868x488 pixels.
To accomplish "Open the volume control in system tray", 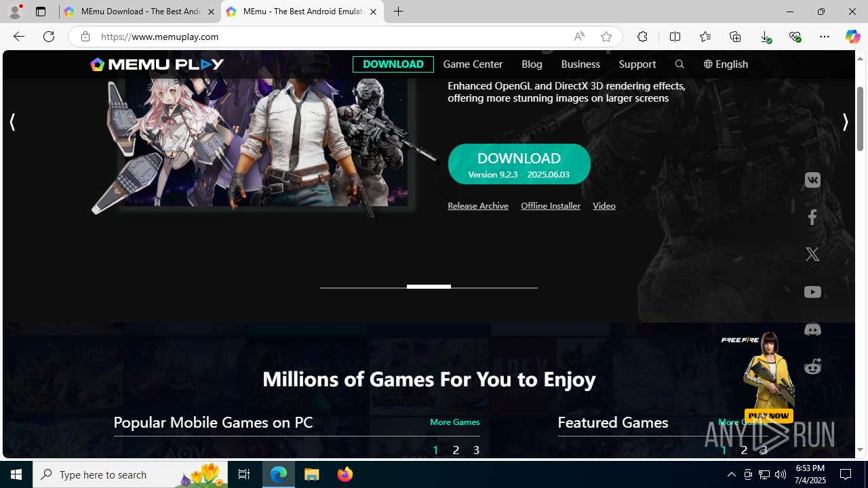I will point(780,474).
